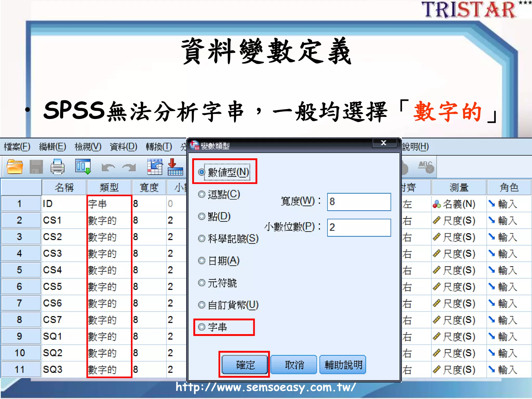This screenshot has height=399, width=532.
Task: Click the 字串 type cell for ID
Action: [x=109, y=204]
